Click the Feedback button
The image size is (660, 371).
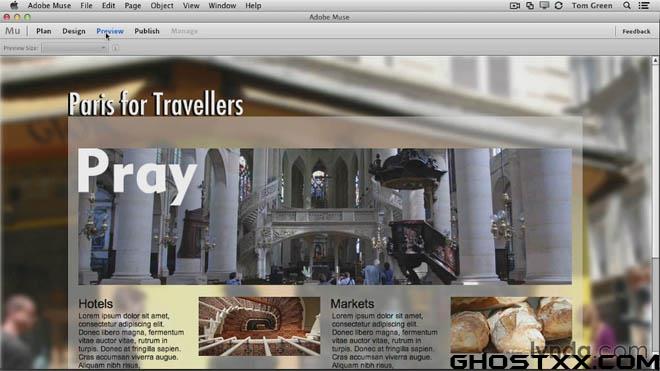click(x=636, y=32)
